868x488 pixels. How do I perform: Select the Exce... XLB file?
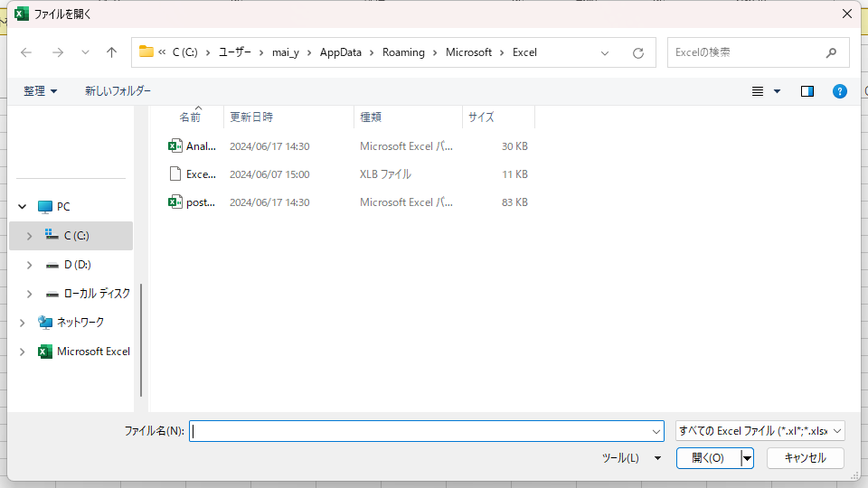348,174
